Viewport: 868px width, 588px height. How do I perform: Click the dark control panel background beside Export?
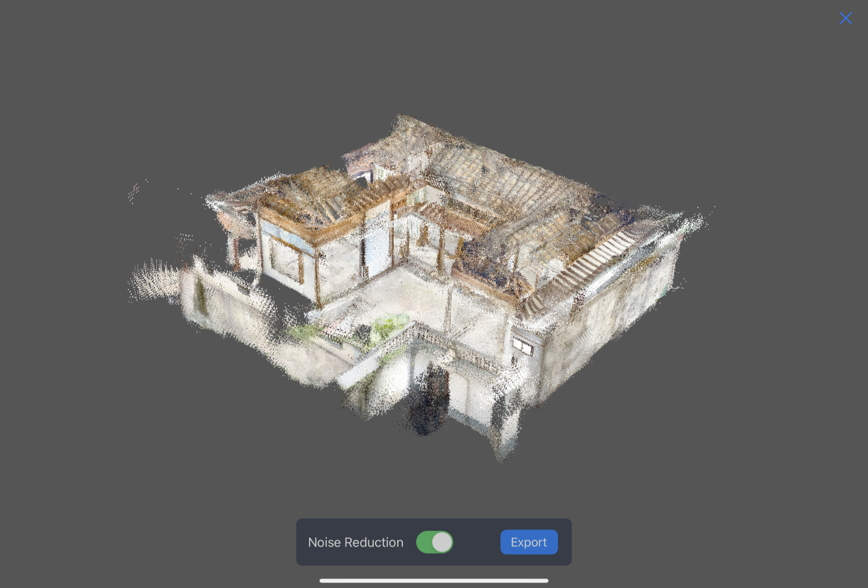(x=477, y=542)
